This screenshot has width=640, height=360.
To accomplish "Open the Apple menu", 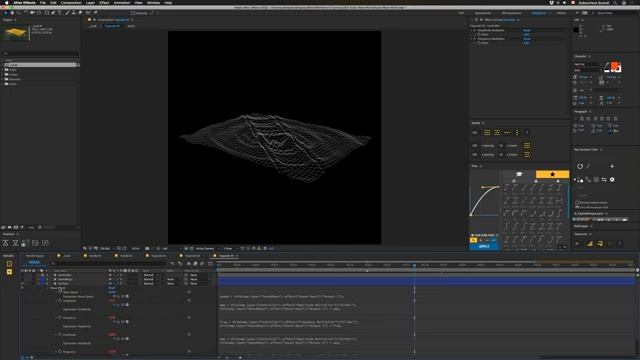I will pyautogui.click(x=7, y=2).
